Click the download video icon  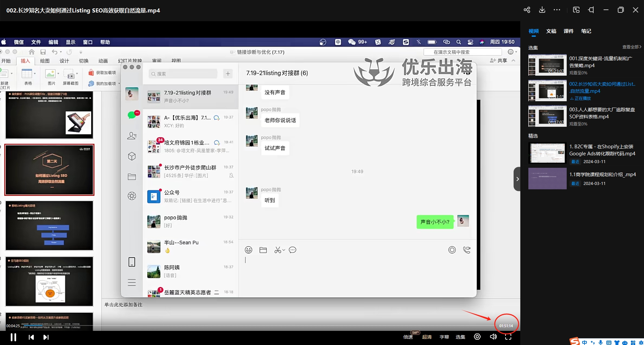tap(542, 10)
